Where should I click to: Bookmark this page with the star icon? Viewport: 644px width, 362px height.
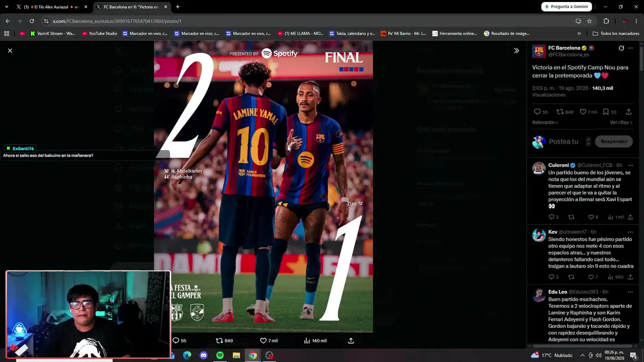coord(589,21)
